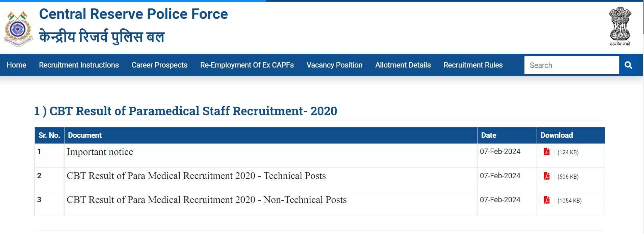This screenshot has height=234, width=644.
Task: Open CBT Result of Paramedical Staff Recruitment heading link
Action: (185, 111)
